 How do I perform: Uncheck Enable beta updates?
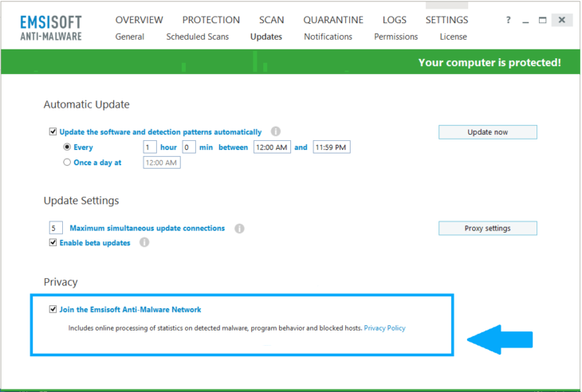[x=53, y=243]
